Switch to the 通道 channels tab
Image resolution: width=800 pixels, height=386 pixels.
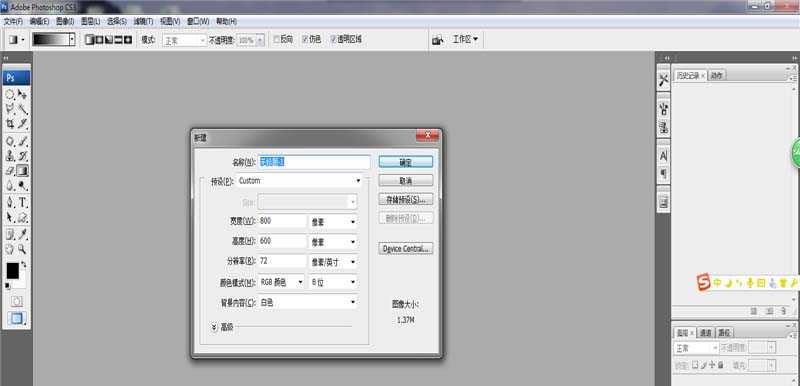706,332
